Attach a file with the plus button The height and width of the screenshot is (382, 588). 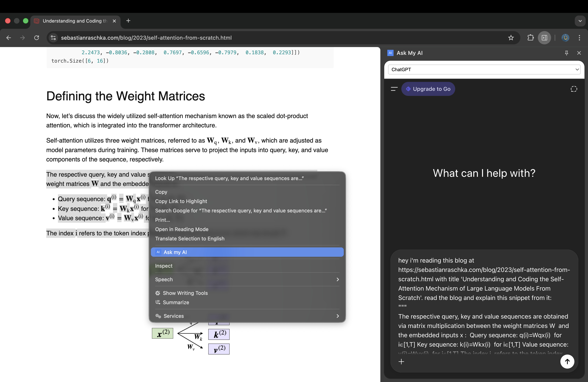402,362
